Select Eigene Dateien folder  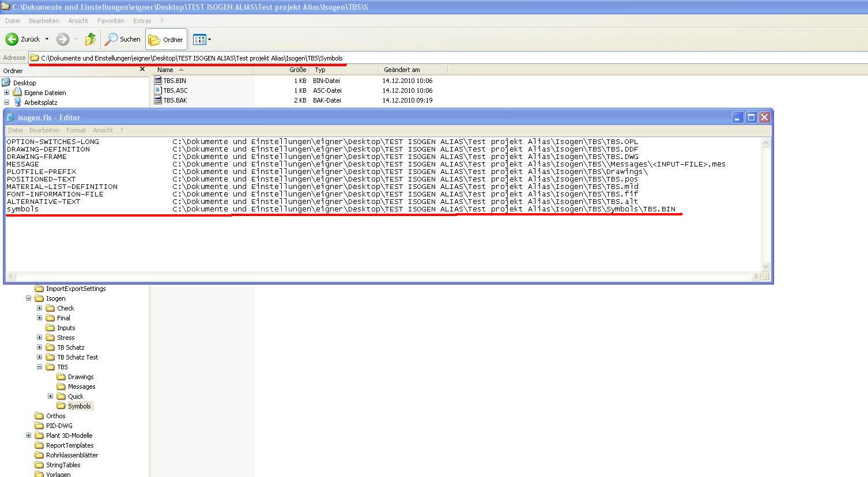[45, 93]
